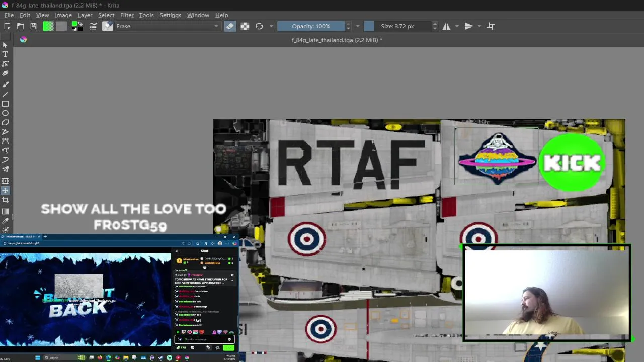The image size is (644, 362).
Task: Open the gradient fill chooser
Action: [x=48, y=26]
